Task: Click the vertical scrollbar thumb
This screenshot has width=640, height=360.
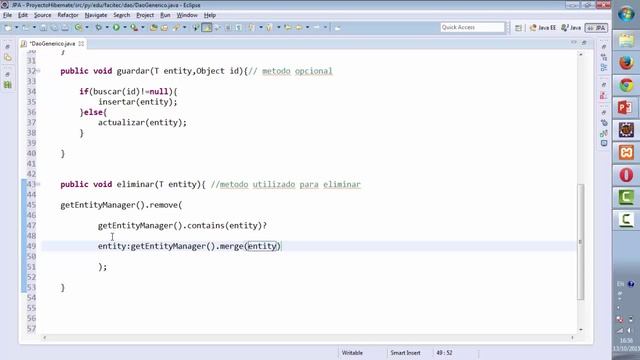Action: (x=580, y=242)
